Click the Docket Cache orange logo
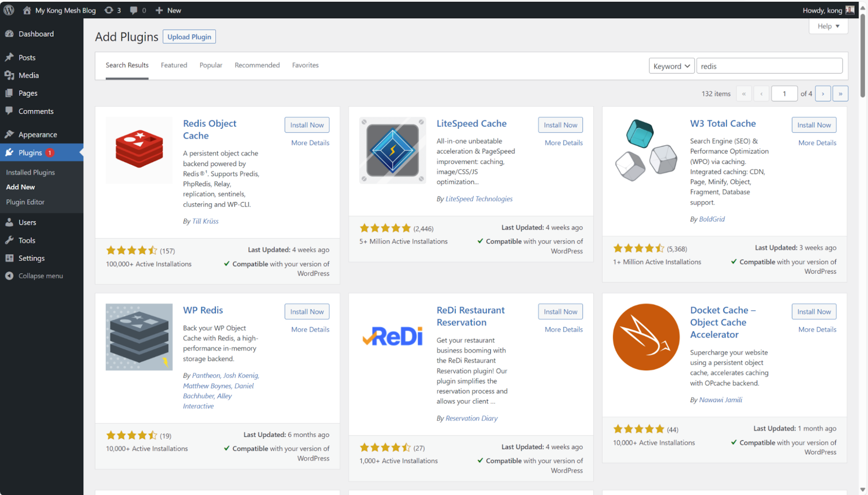 [646, 337]
